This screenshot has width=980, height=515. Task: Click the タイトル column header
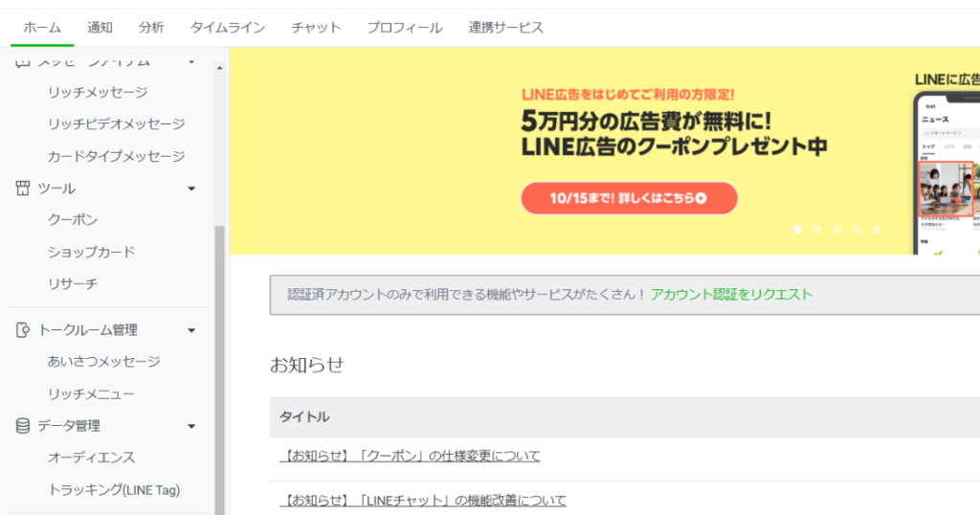point(304,416)
